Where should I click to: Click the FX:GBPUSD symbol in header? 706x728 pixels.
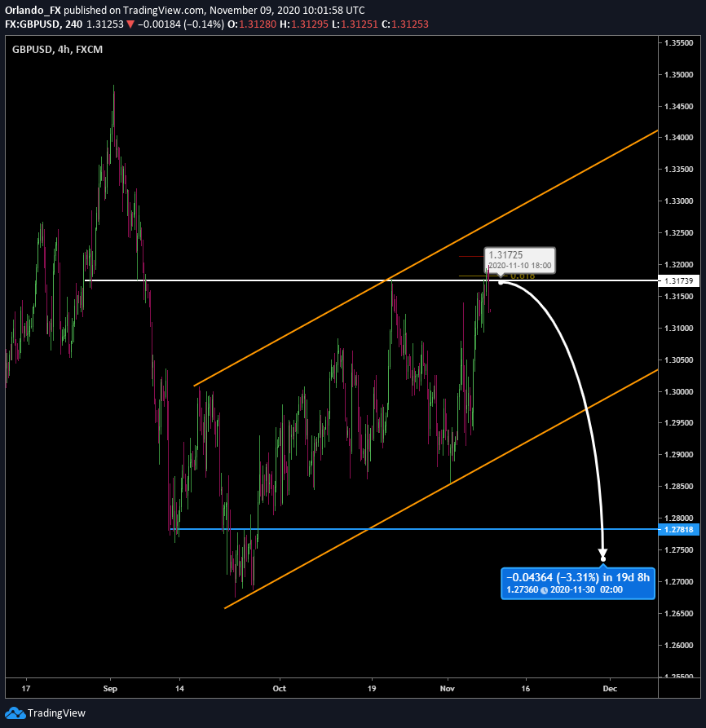[x=33, y=24]
